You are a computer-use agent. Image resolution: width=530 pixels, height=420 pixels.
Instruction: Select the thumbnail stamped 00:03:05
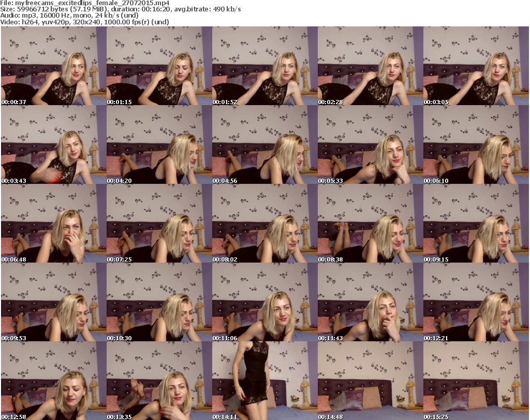pyautogui.click(x=476, y=66)
